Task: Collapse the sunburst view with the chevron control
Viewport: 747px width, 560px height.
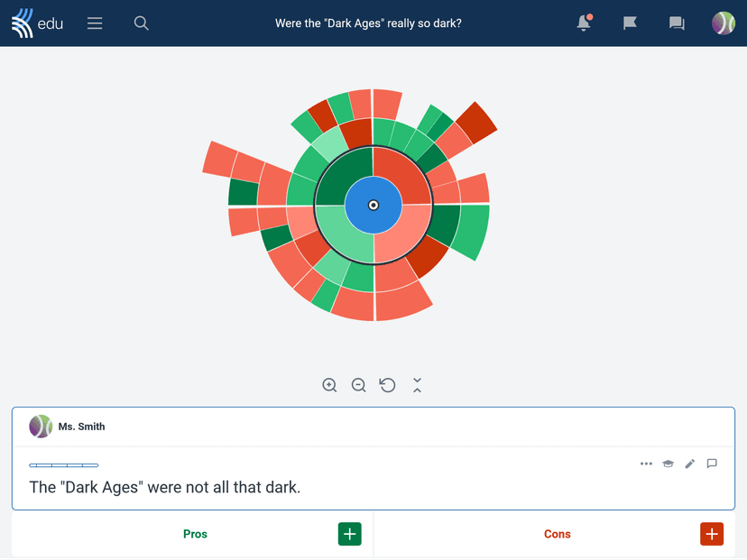Action: point(417,385)
